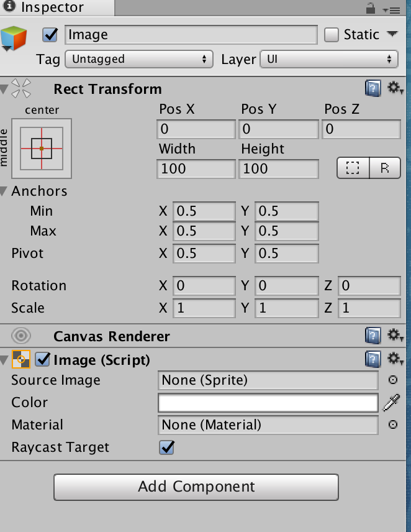Open the anchor presets center-middle box
The image size is (411, 532).
[42, 149]
